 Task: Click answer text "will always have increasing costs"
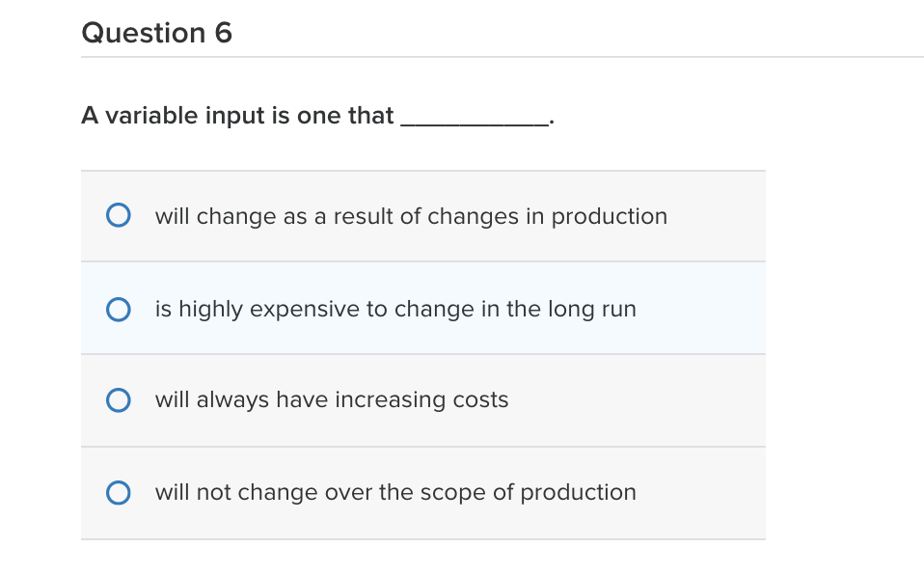332,400
